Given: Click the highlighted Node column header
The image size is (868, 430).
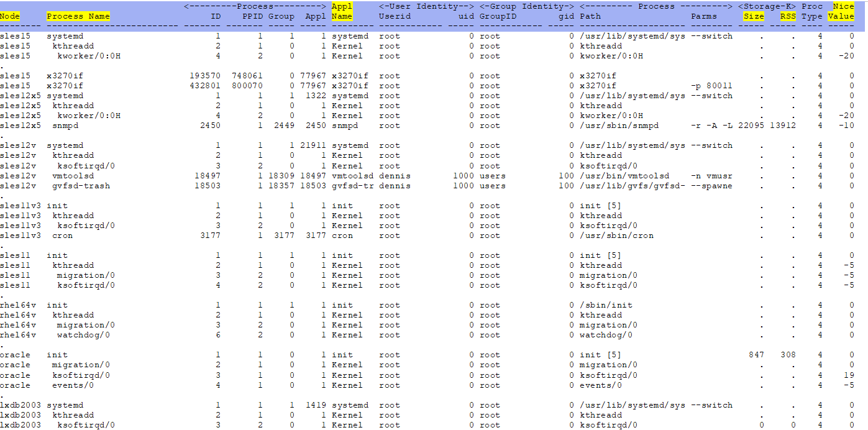Looking at the screenshot, I should [x=10, y=16].
